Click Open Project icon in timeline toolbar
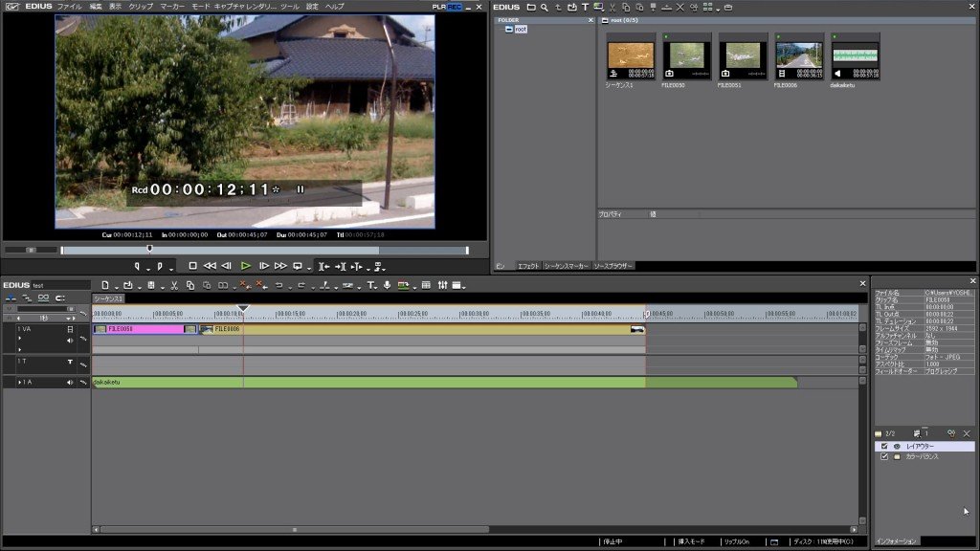Image resolution: width=980 pixels, height=551 pixels. pyautogui.click(x=127, y=285)
